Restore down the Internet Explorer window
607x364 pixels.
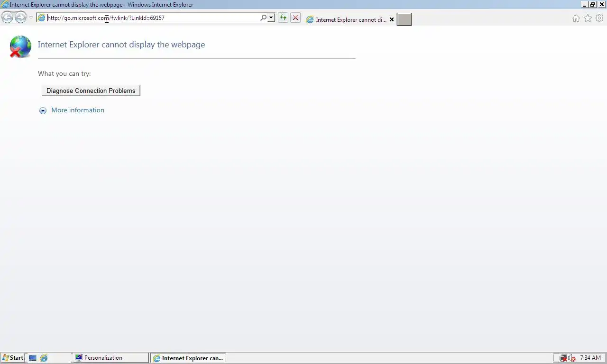tap(593, 4)
